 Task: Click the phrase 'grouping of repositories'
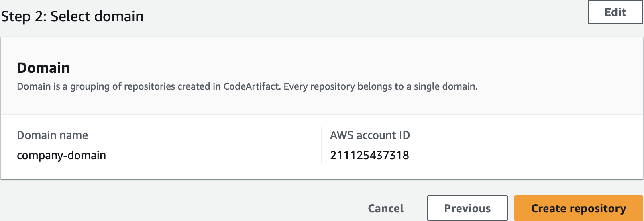122,86
